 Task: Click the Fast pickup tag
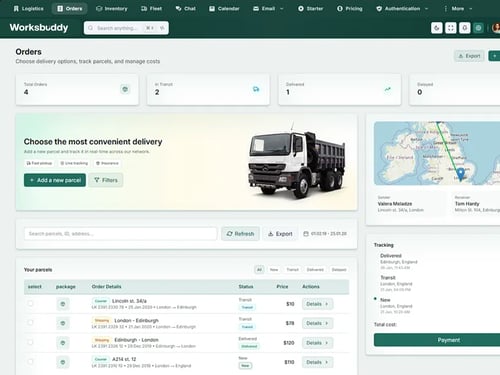tap(39, 163)
